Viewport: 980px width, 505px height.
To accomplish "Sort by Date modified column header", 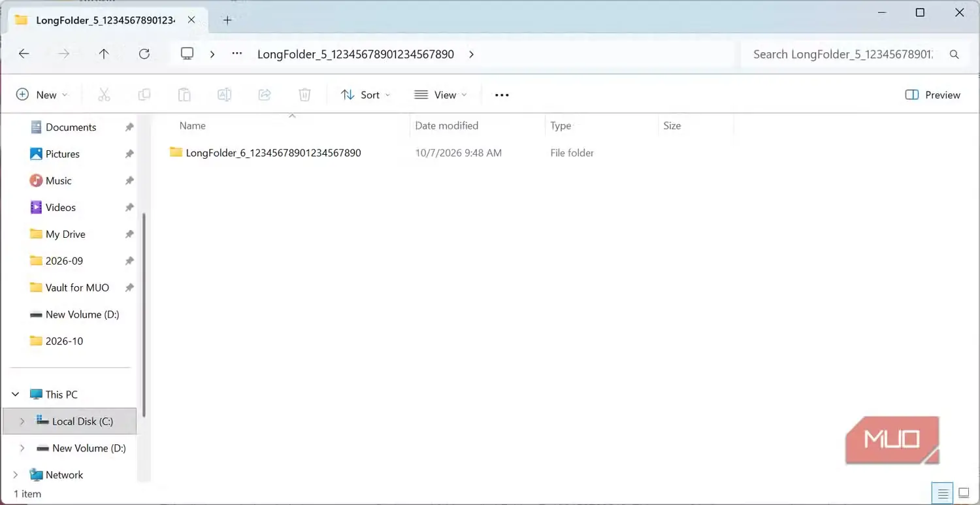I will coord(447,125).
